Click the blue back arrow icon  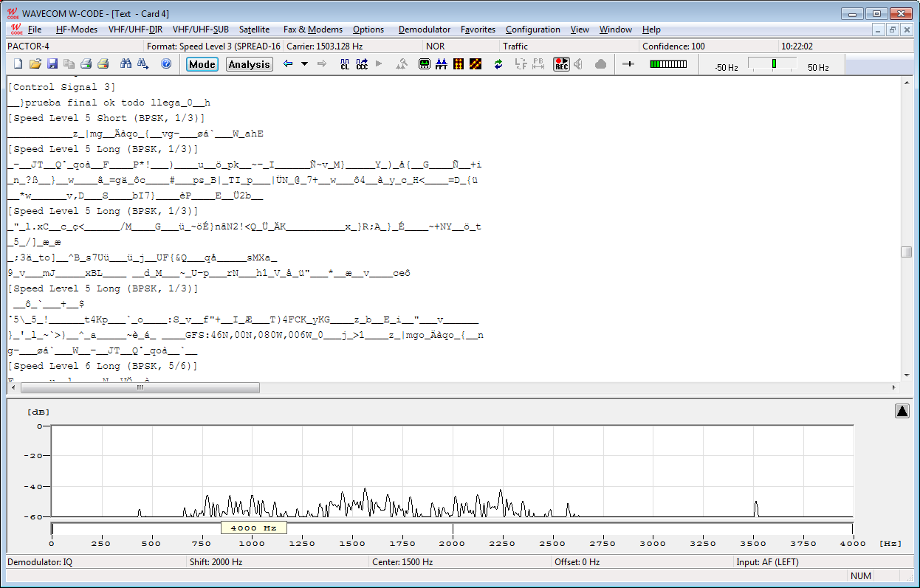tap(288, 64)
